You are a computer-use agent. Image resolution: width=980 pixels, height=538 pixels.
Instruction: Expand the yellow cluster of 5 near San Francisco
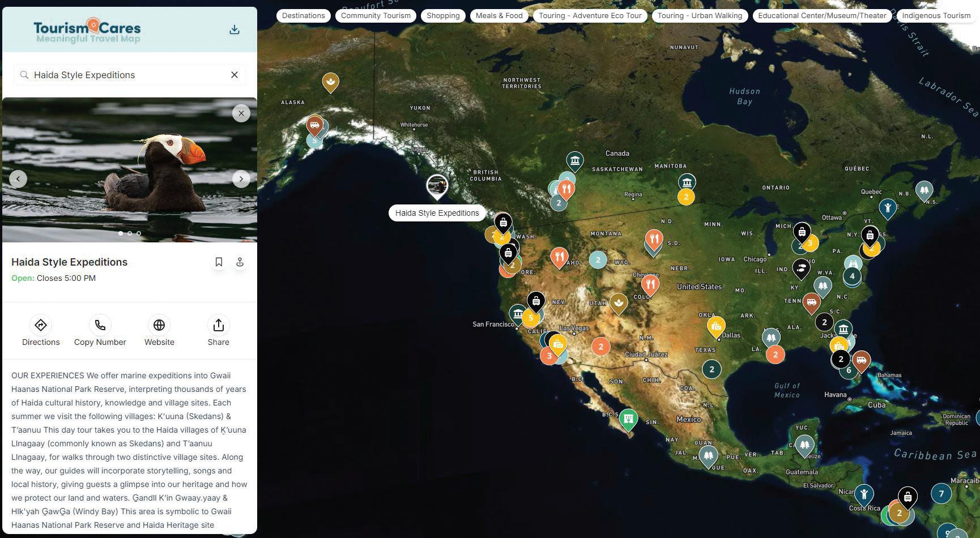pyautogui.click(x=531, y=318)
